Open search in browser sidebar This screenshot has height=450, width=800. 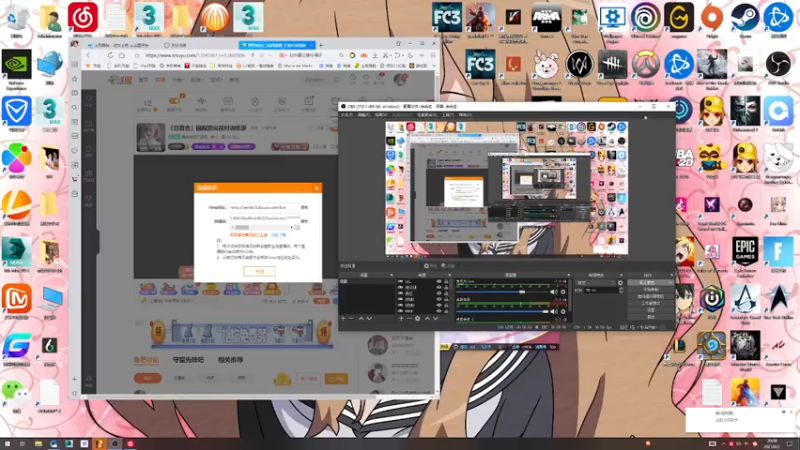[x=75, y=108]
